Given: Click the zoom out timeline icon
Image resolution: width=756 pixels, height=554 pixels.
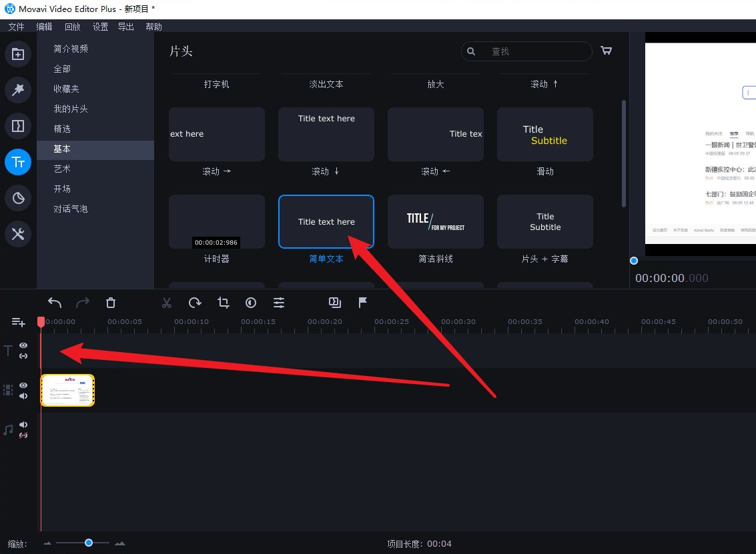Looking at the screenshot, I should (x=47, y=543).
